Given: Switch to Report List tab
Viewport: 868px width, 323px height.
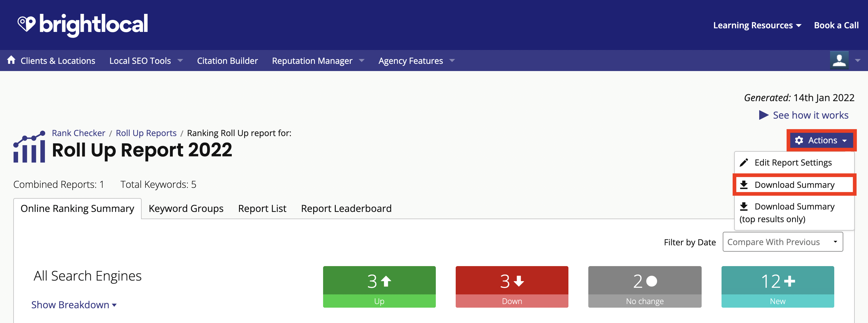Looking at the screenshot, I should 262,209.
